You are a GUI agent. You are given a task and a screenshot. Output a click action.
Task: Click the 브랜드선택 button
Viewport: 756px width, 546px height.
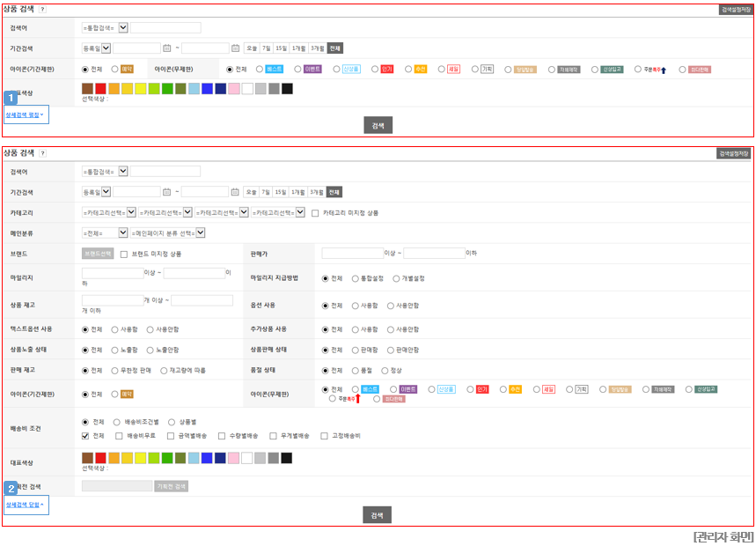point(98,254)
